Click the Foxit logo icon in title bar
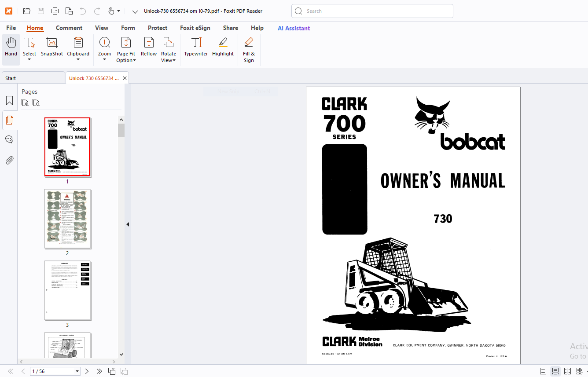This screenshot has height=377, width=588. (x=8, y=11)
